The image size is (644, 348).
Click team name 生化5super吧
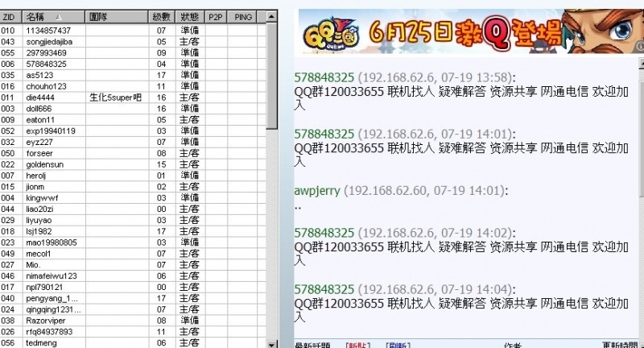coord(115,97)
